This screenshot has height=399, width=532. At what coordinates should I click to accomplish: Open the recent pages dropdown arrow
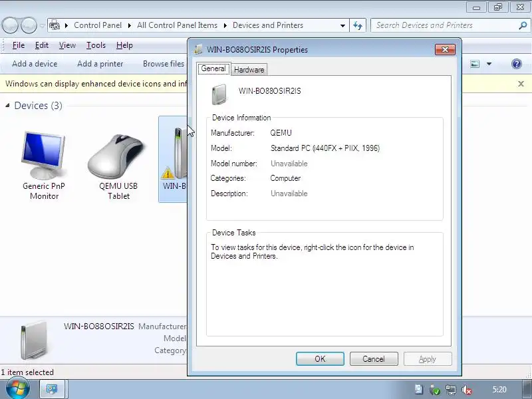tap(42, 25)
